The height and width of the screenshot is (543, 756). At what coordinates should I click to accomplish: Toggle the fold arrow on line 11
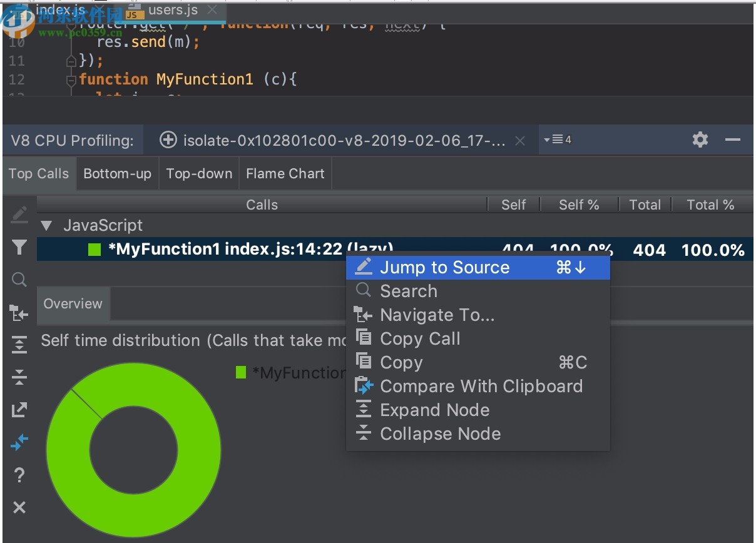tap(71, 61)
